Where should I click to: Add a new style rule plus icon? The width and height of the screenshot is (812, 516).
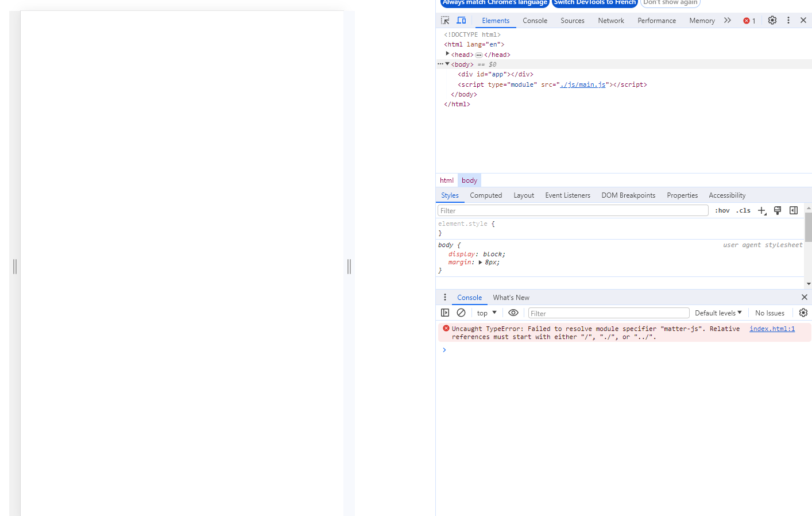pos(762,211)
